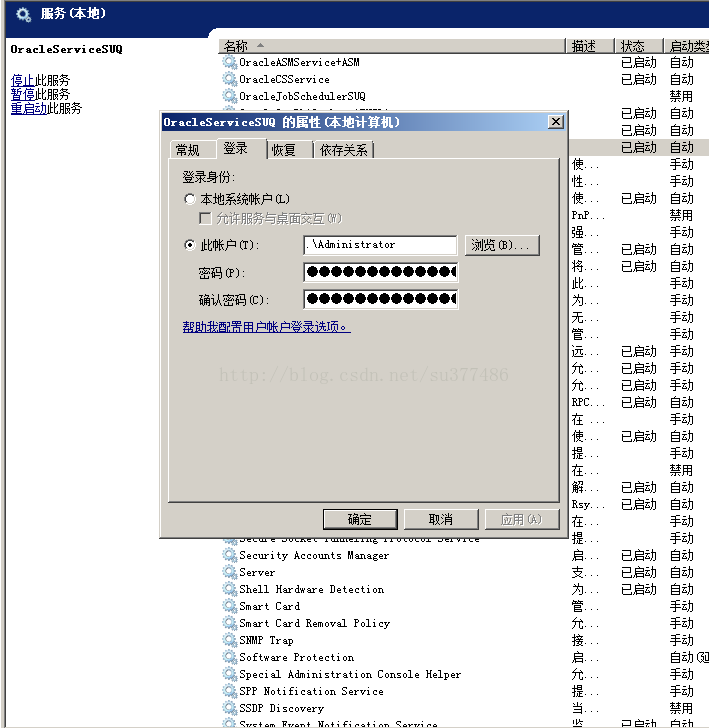Close the OracleServiceSUQ properties dialog
The width and height of the screenshot is (709, 728).
tap(556, 122)
